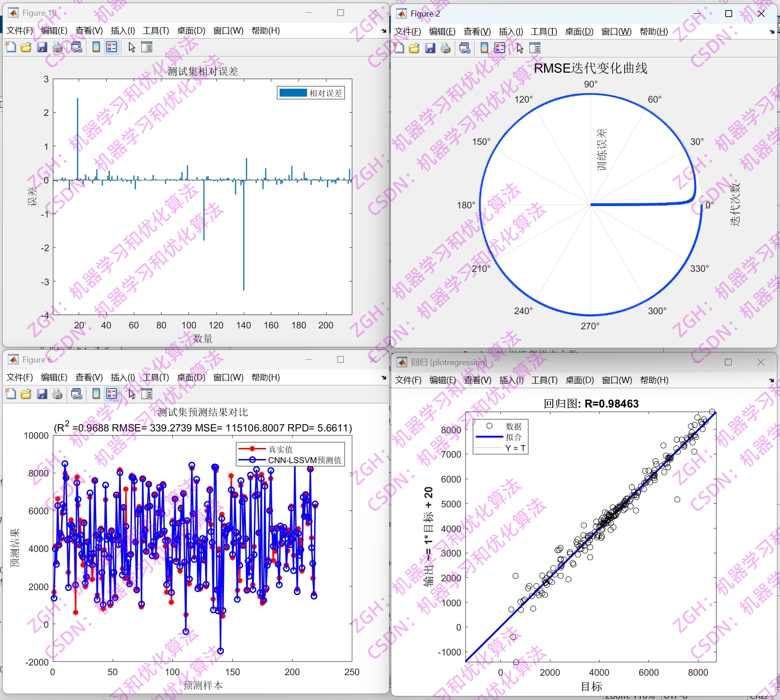Save Figure 6 with the floppy disk icon

pos(42,394)
